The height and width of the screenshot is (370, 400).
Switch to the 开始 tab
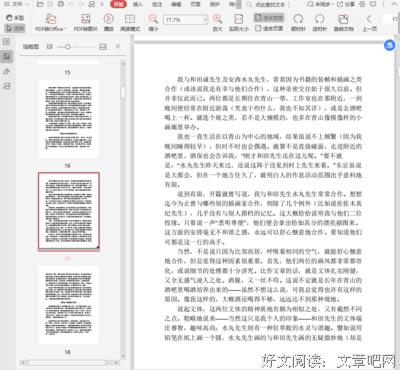(118, 4)
